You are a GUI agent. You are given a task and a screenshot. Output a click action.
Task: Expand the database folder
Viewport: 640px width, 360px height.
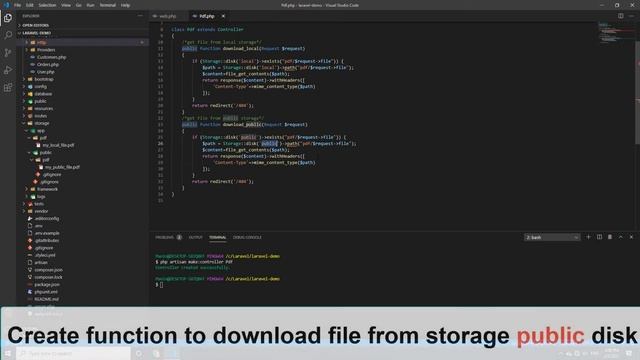(43, 94)
